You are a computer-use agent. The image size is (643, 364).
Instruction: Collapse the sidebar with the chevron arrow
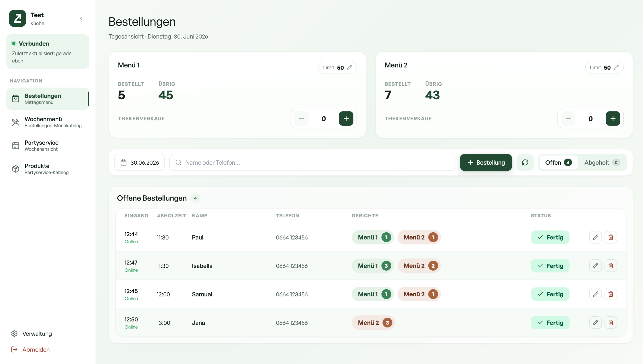pos(81,18)
